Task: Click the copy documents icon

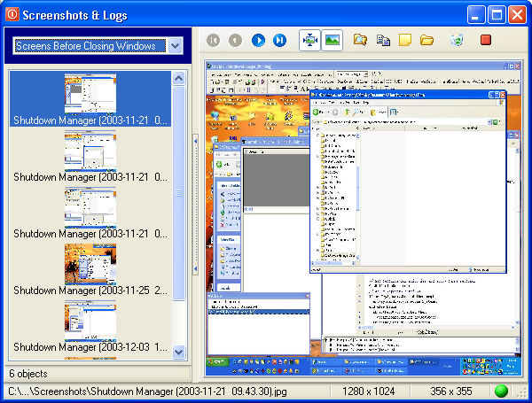Action: point(383,40)
